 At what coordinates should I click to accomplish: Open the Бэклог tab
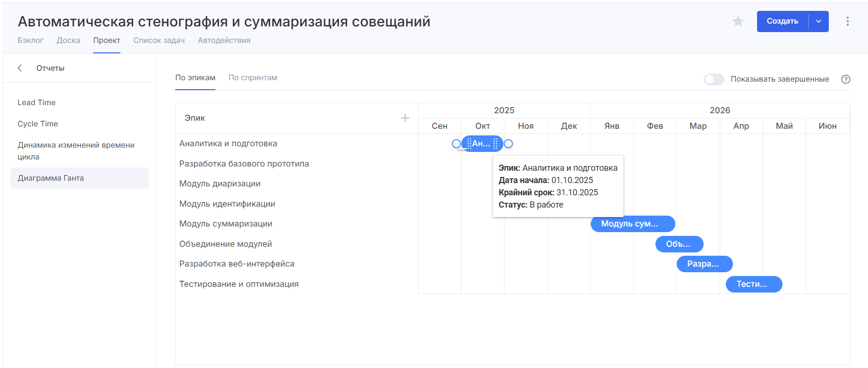(30, 41)
